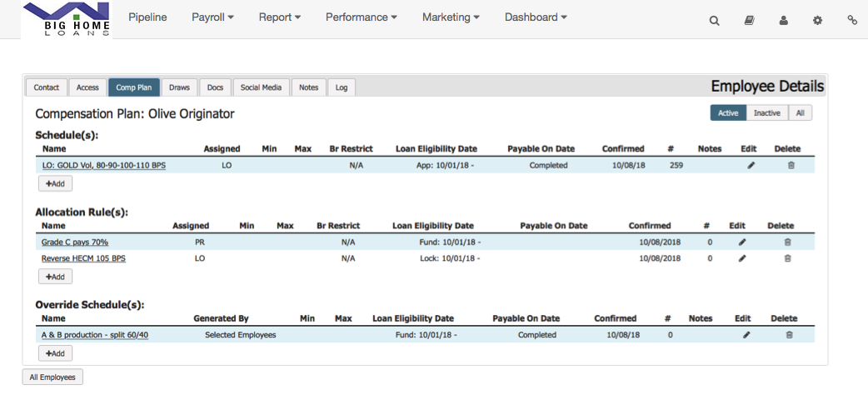Edit the A & B production override

point(746,335)
